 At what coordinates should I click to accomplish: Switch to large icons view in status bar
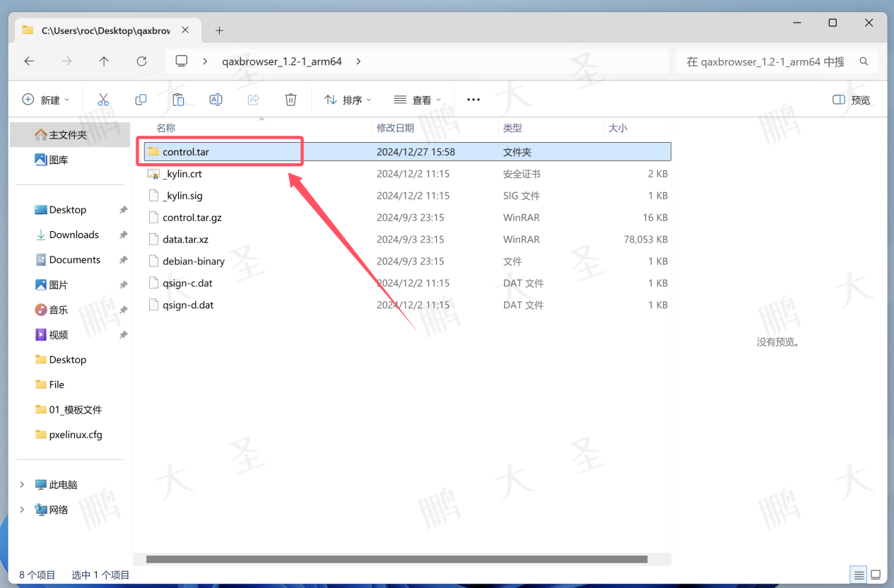pyautogui.click(x=876, y=575)
